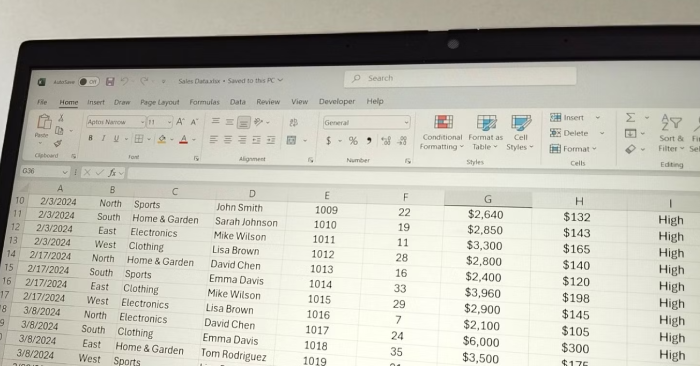Toggle Bold formatting
Screen dimensions: 700x366
tap(90, 138)
